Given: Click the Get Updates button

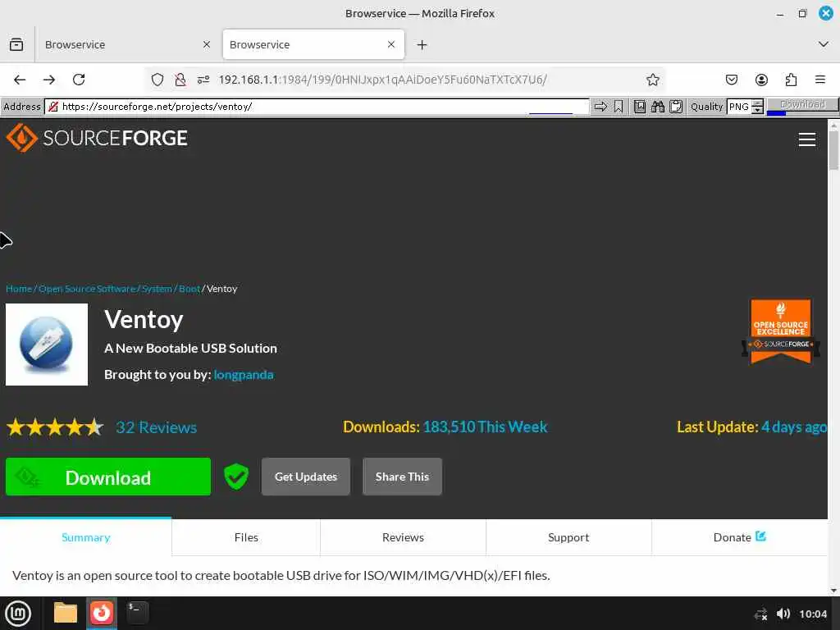Looking at the screenshot, I should [306, 477].
